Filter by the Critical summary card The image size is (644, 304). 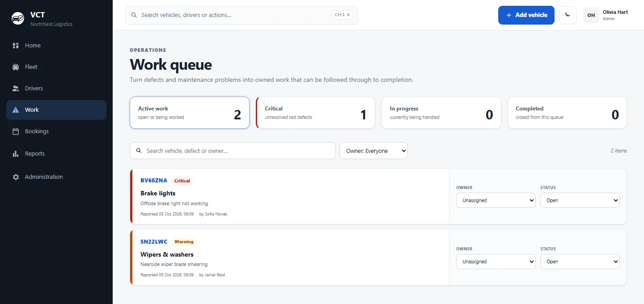pyautogui.click(x=315, y=113)
